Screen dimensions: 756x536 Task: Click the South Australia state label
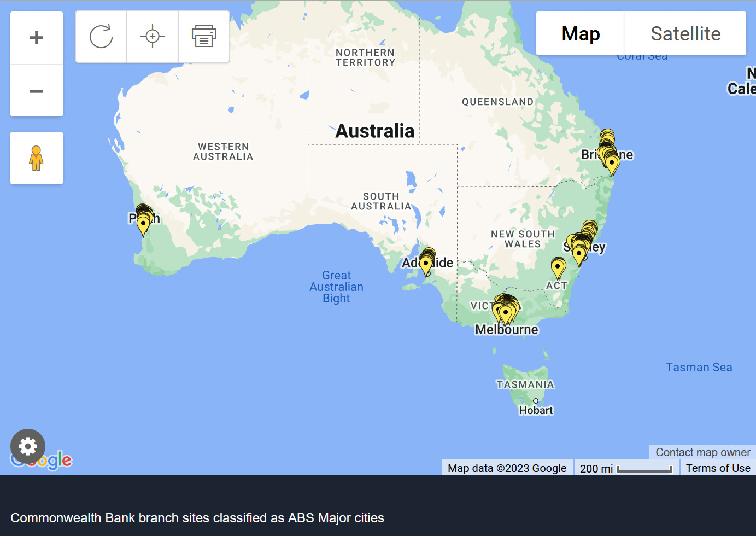pyautogui.click(x=381, y=201)
